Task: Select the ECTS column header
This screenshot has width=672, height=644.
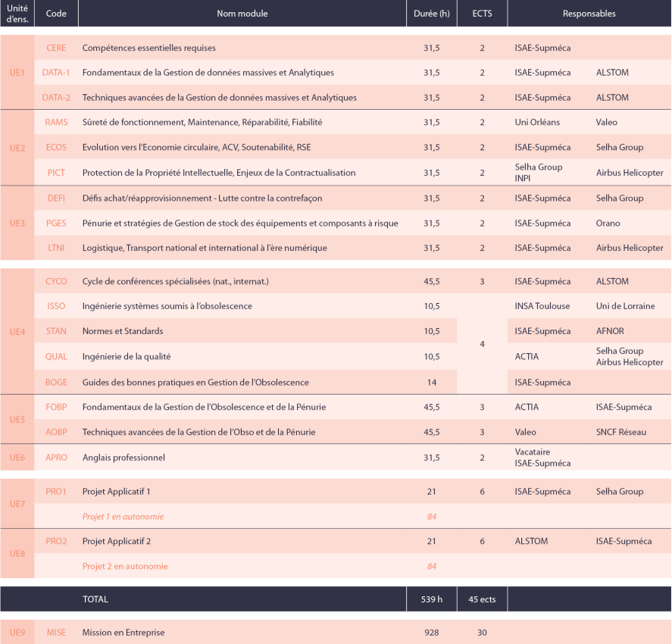Action: tap(482, 14)
